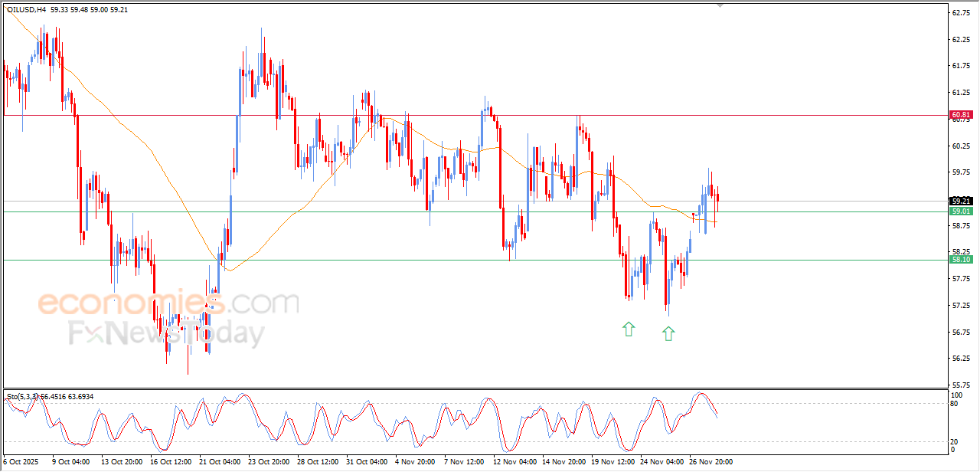This screenshot has width=980, height=472.
Task: Click the stochastic scale label 100
Action: click(957, 395)
